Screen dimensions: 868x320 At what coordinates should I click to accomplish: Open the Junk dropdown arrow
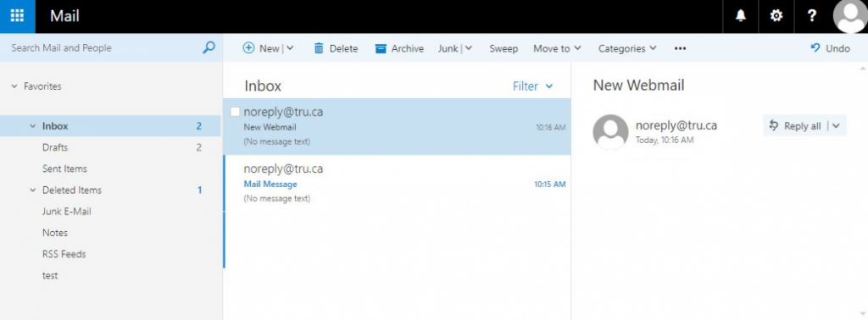point(468,48)
